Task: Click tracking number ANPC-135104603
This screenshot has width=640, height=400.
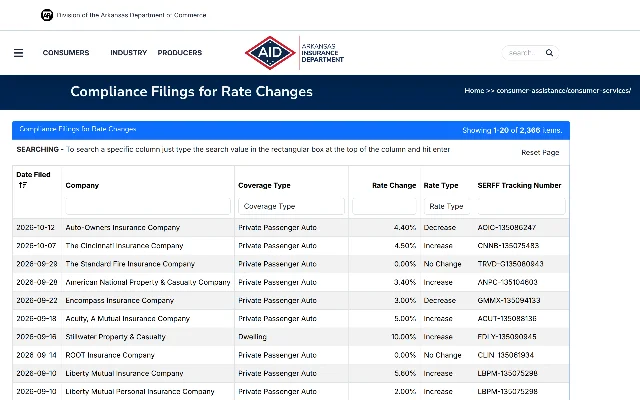Action: (x=507, y=282)
